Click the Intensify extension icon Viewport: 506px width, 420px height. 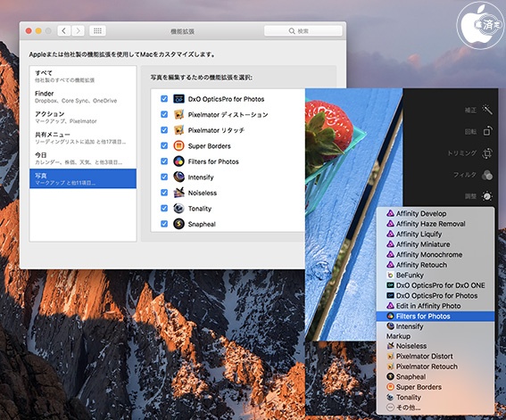[178, 177]
